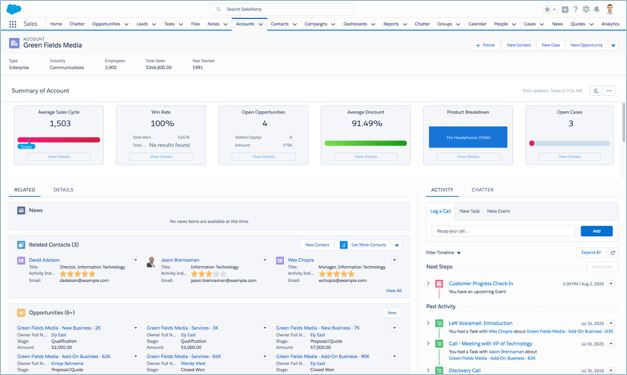Expand the Customer Progress Check-In item

tap(428, 283)
